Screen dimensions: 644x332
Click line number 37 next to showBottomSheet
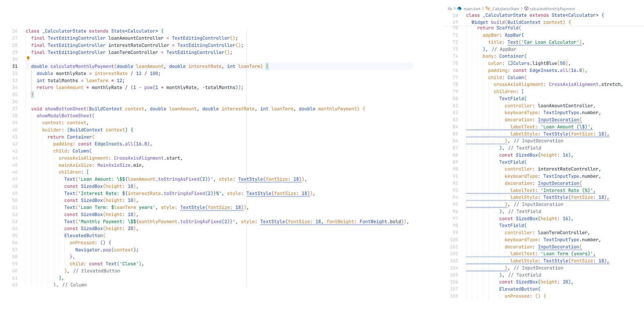pyautogui.click(x=15, y=109)
